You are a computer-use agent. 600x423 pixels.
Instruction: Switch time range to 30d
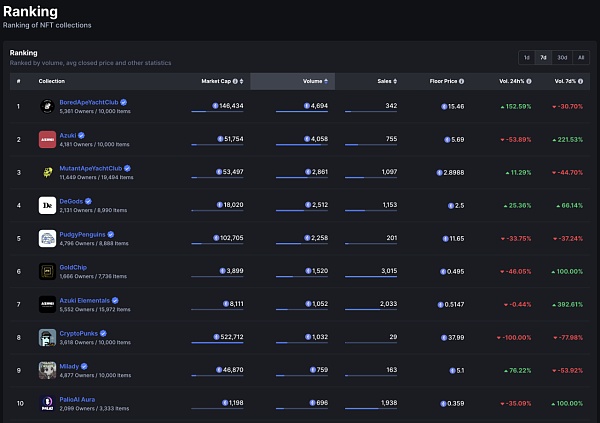click(x=562, y=57)
